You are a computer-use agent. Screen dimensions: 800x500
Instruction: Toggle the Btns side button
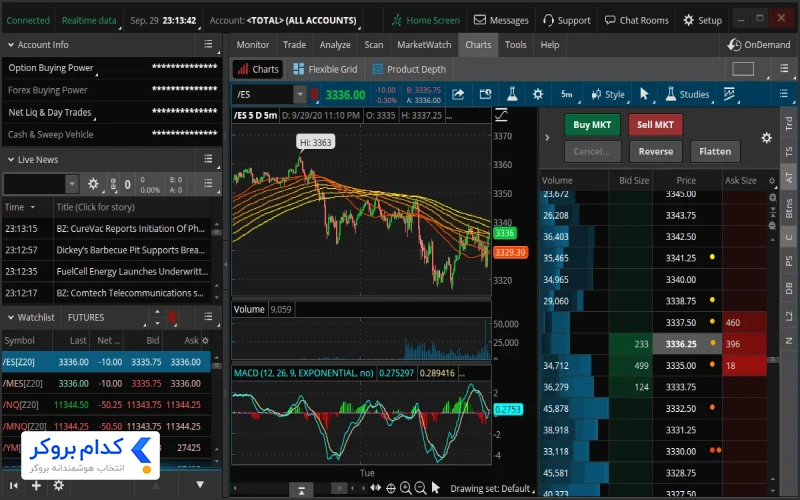[x=789, y=208]
